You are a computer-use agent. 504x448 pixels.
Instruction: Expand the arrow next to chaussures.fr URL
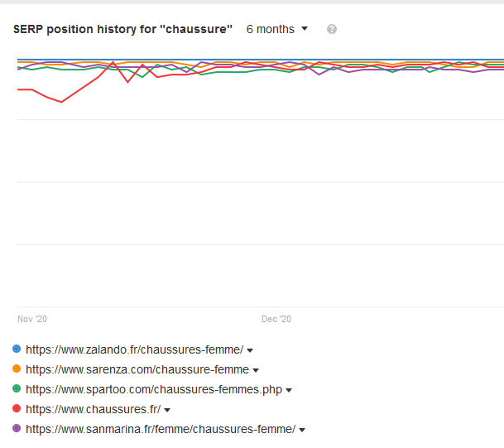point(167,410)
